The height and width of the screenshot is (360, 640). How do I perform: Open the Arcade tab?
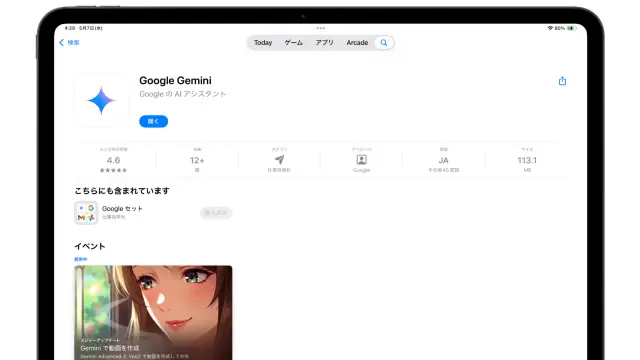click(357, 42)
